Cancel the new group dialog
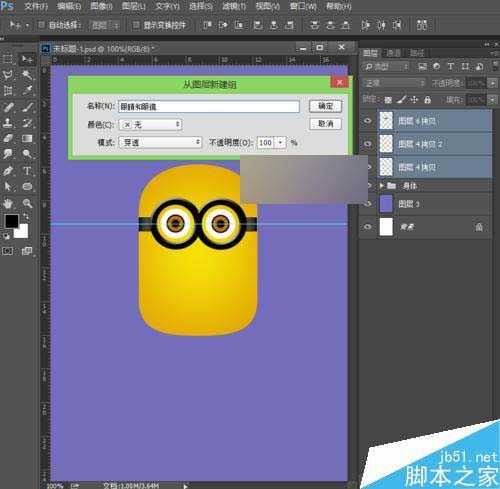Image resolution: width=500 pixels, height=489 pixels. pos(325,124)
